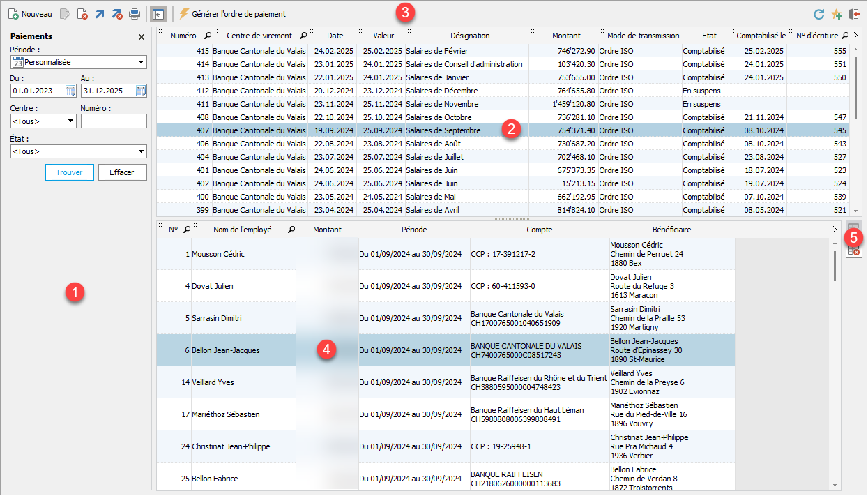Toggle the side panel visibility button
The width and height of the screenshot is (868, 496).
tap(158, 14)
